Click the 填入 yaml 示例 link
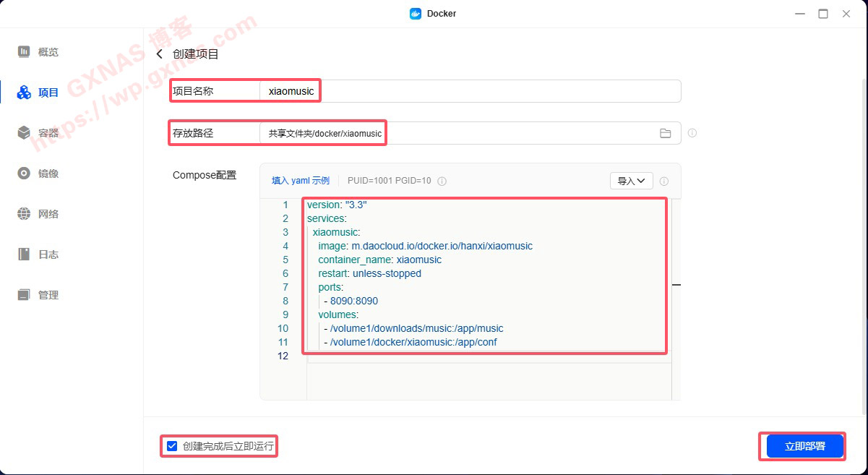The image size is (868, 475). pyautogui.click(x=300, y=181)
